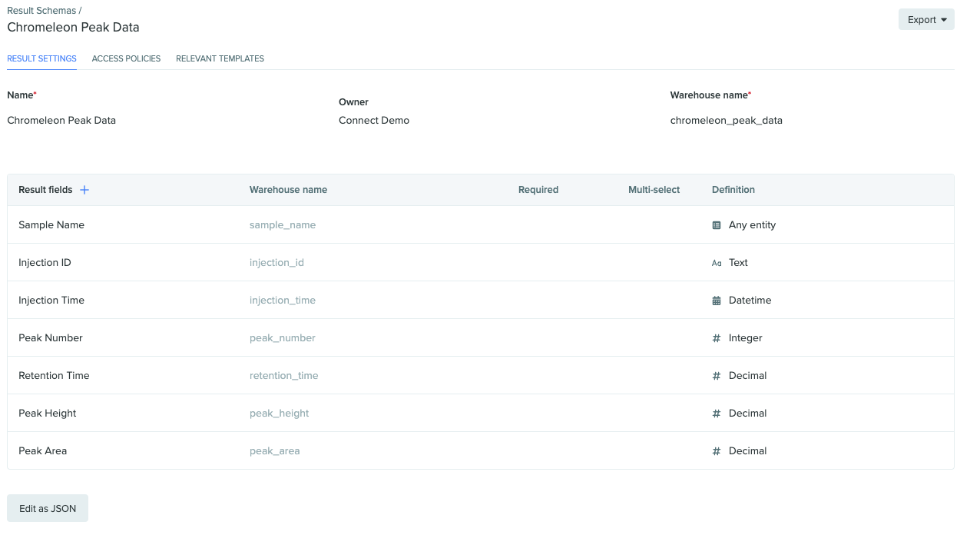Image resolution: width=980 pixels, height=535 pixels.
Task: Click the Required column header
Action: 538,190
